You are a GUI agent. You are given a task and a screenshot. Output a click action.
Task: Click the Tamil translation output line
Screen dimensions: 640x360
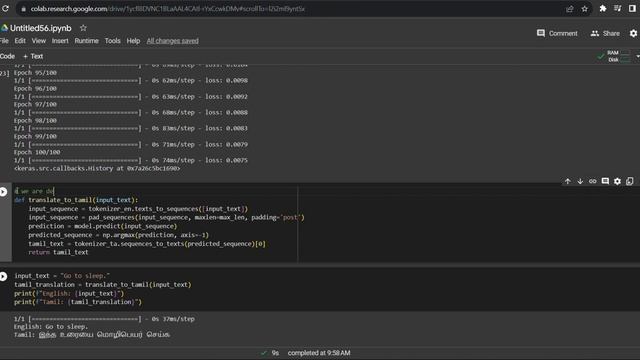pyautogui.click(x=92, y=335)
